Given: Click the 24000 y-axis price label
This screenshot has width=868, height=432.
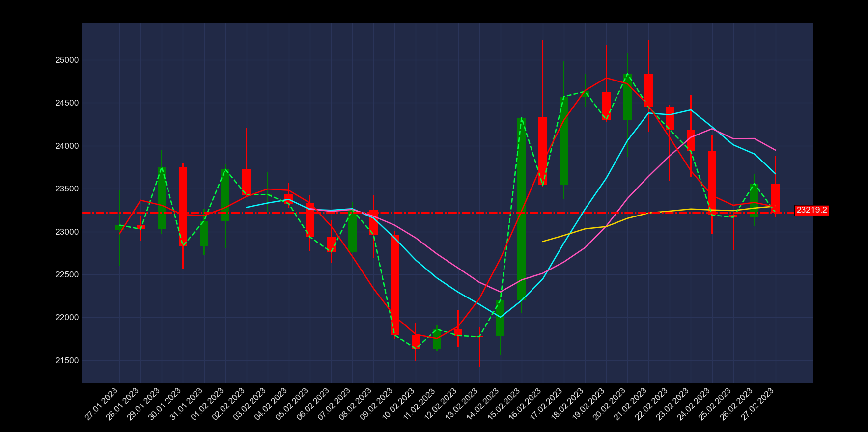Looking at the screenshot, I should point(68,146).
